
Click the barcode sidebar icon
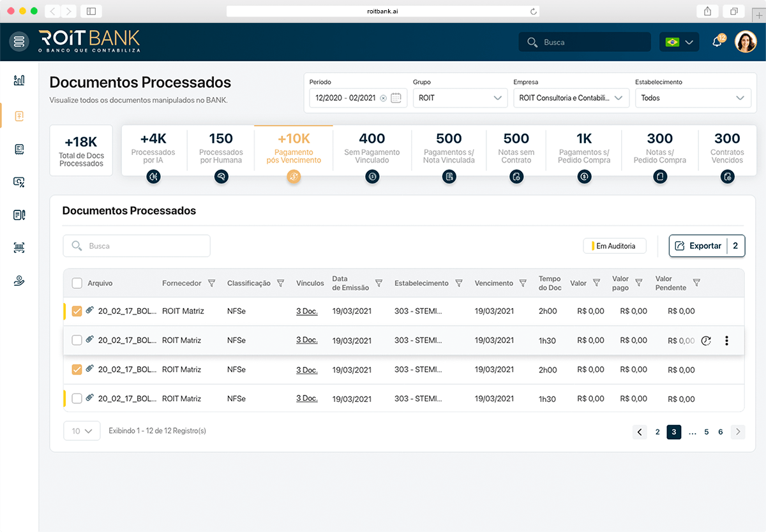(x=19, y=248)
